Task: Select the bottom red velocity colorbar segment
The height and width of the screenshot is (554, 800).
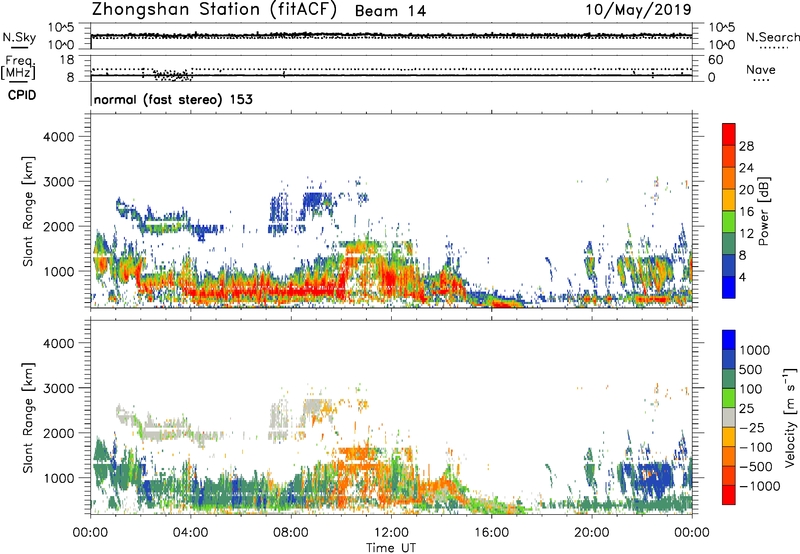Action: click(729, 495)
